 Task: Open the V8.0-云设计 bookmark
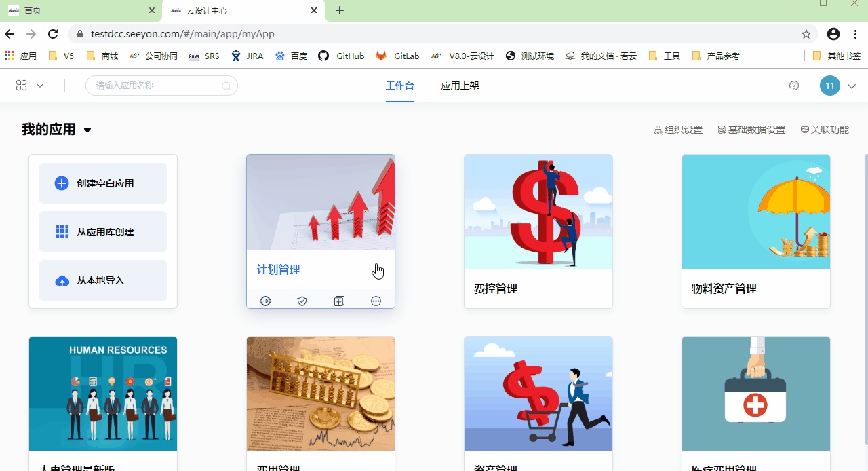point(463,56)
